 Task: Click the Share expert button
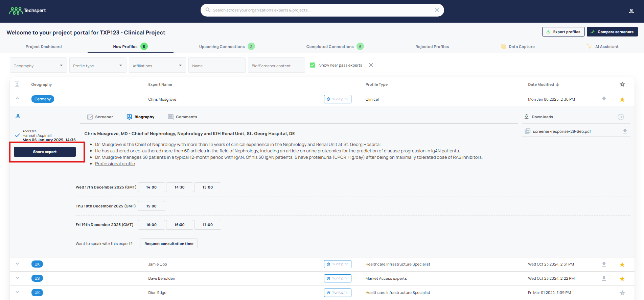(x=45, y=152)
